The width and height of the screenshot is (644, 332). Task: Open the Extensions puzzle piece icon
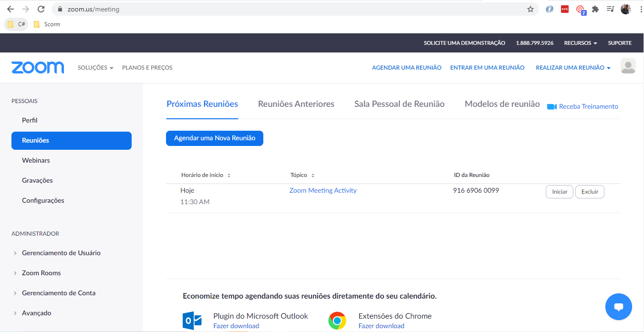(x=595, y=9)
